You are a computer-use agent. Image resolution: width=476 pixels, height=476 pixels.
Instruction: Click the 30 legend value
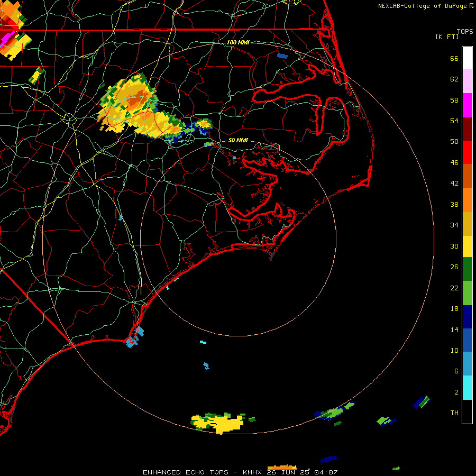click(x=454, y=246)
